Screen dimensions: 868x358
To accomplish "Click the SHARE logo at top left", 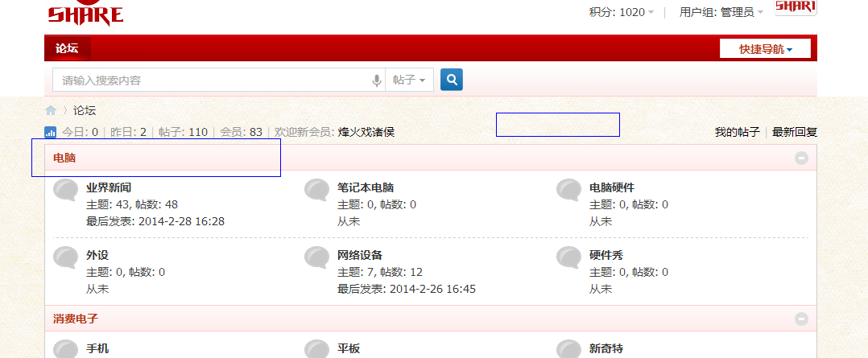I will pyautogui.click(x=86, y=13).
